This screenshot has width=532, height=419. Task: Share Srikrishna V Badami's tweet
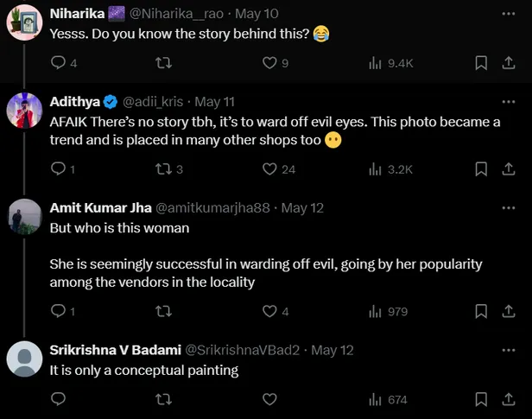click(510, 399)
